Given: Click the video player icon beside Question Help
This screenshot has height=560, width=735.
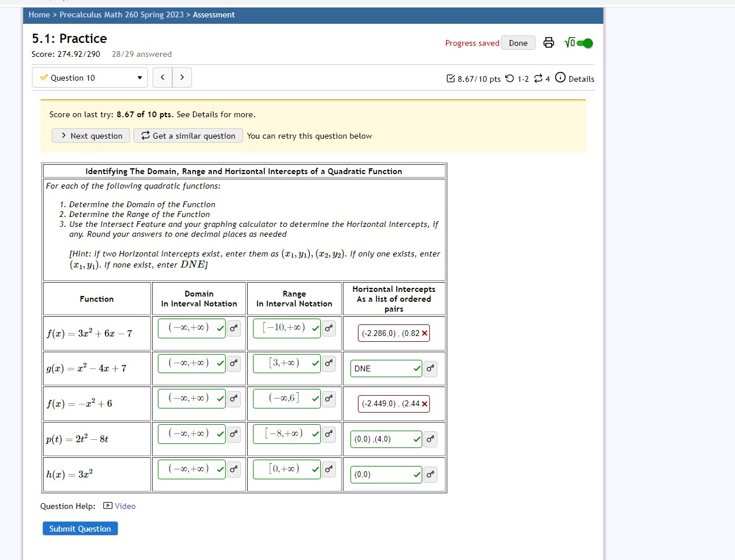Looking at the screenshot, I should click(x=107, y=505).
